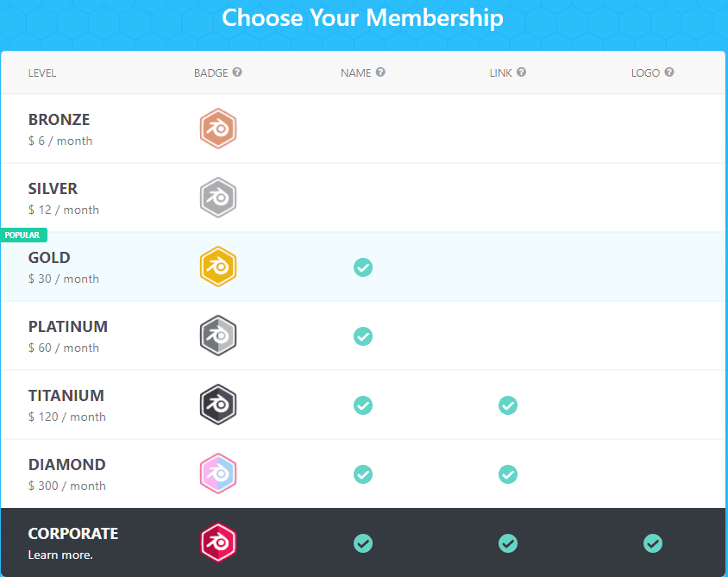Click the Popular tag on Gold
This screenshot has width=728, height=577.
click(x=22, y=235)
